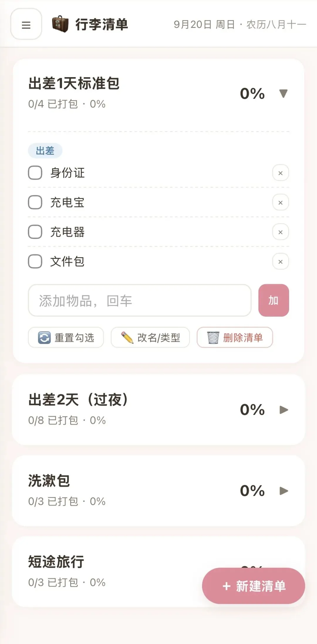
Task: Expand the 出差2天（过夜）list
Action: [284, 410]
